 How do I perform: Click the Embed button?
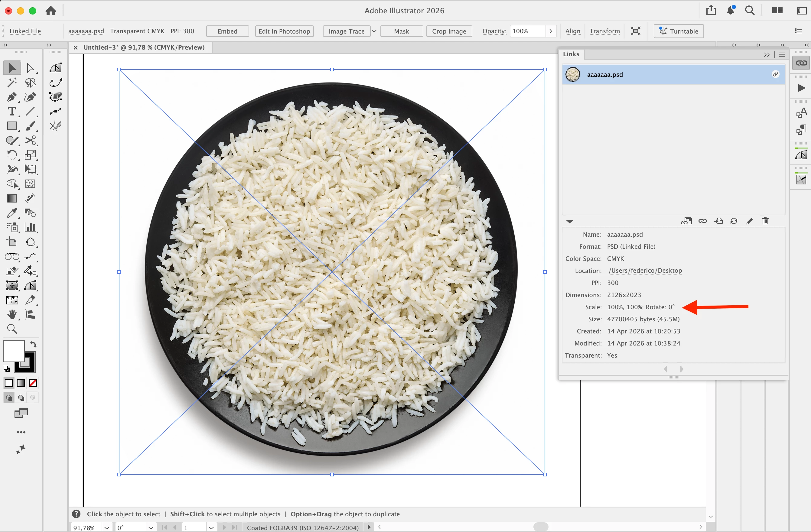pos(227,31)
